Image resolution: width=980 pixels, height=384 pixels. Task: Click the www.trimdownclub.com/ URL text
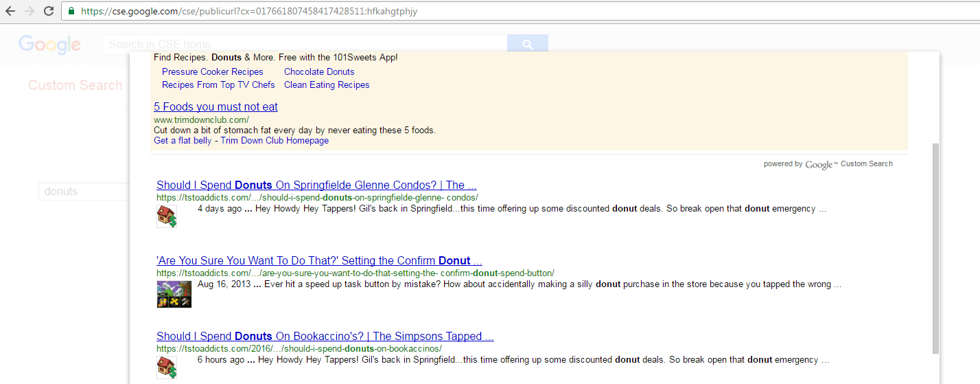coord(201,120)
